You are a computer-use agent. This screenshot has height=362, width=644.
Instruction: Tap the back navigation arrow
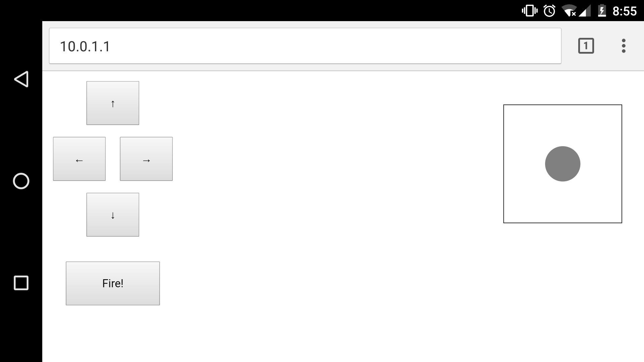21,79
